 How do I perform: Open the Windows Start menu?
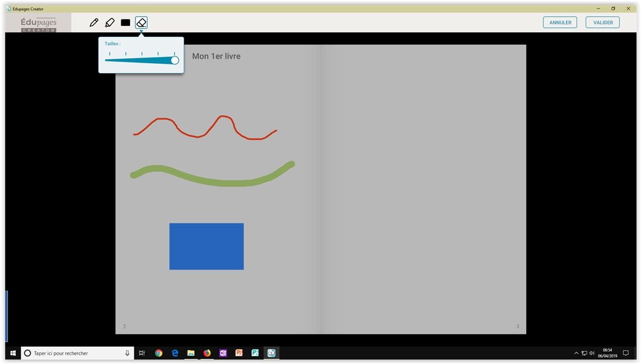(13, 353)
